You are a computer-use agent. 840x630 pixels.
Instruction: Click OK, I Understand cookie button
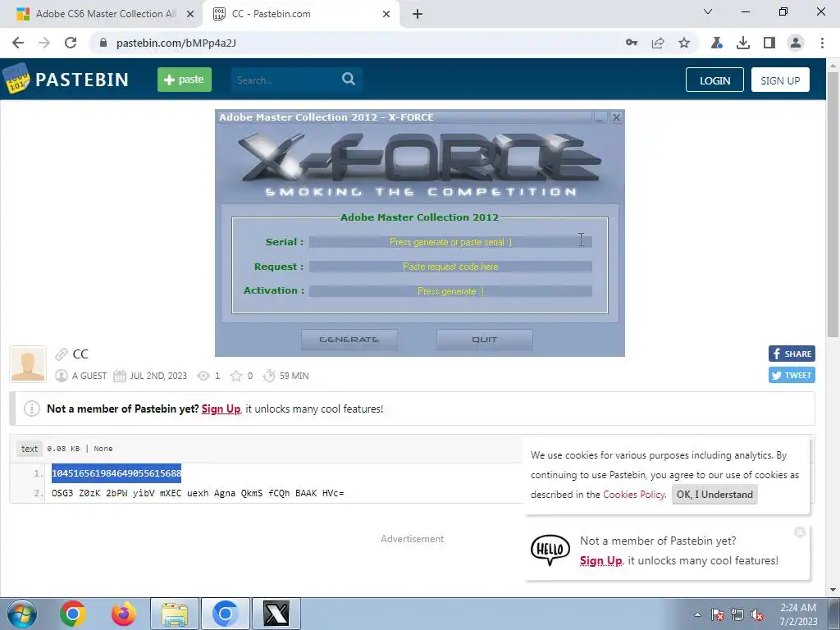(714, 495)
